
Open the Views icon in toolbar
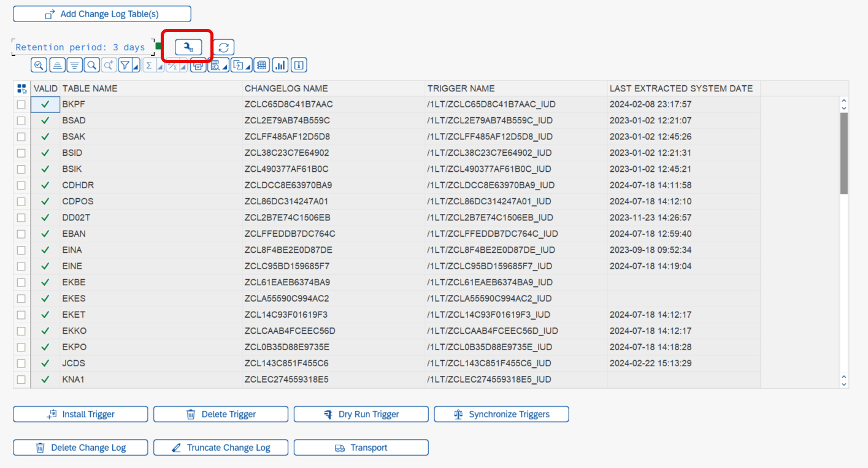coord(215,65)
